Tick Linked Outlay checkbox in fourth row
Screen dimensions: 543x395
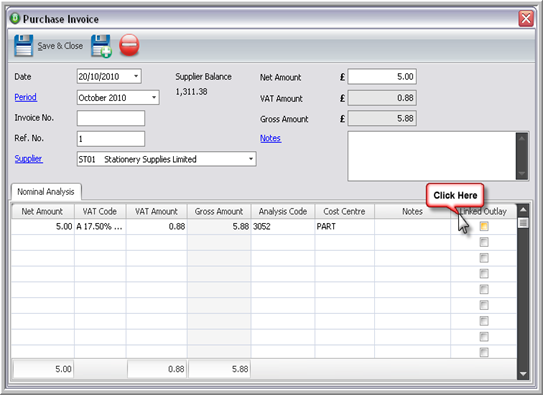click(484, 273)
